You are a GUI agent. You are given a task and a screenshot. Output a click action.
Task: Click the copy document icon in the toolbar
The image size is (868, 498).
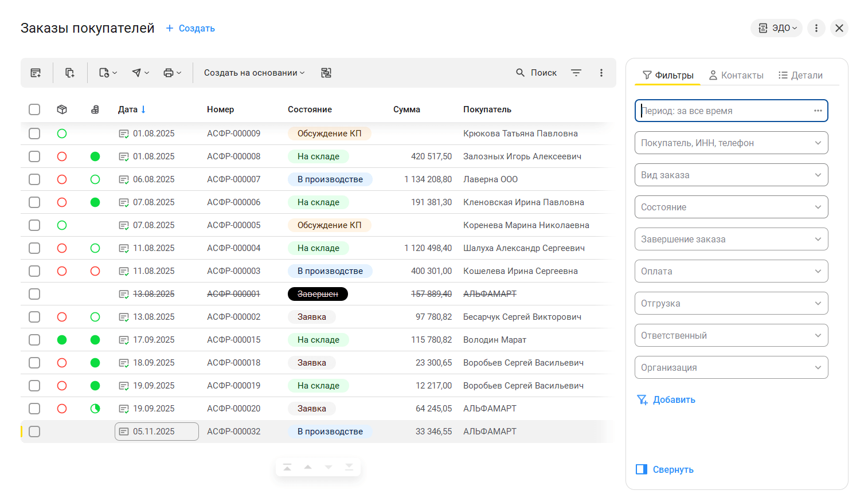[x=70, y=73]
